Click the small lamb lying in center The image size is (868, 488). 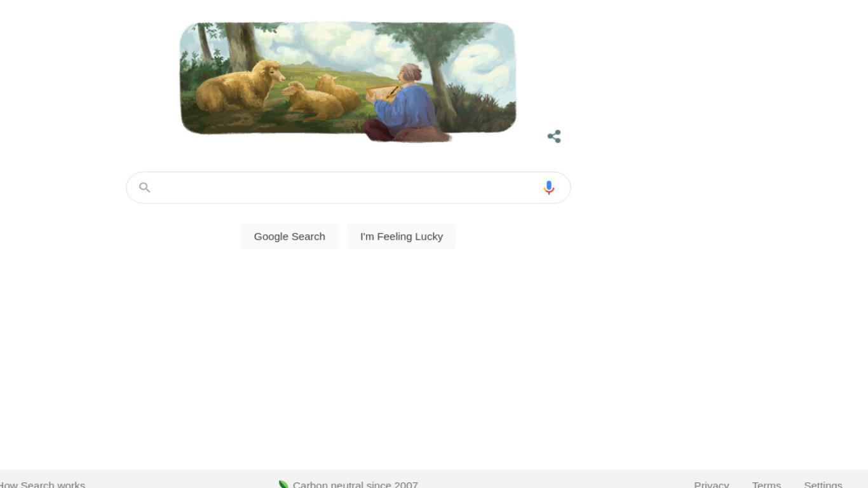coord(313,101)
